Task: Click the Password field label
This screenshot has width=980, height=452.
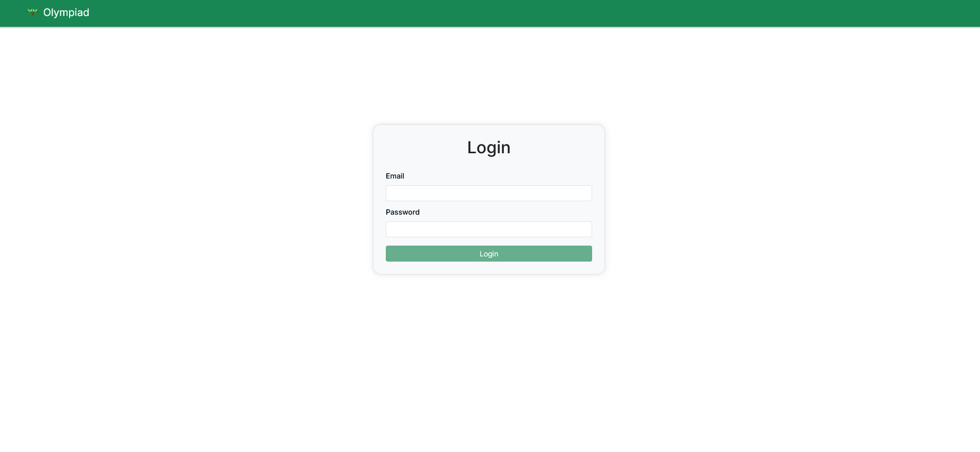Action: coord(403,212)
